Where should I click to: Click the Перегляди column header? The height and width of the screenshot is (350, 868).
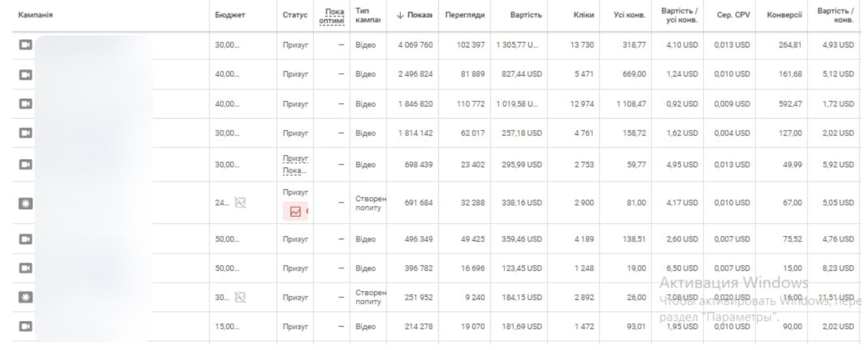[464, 15]
